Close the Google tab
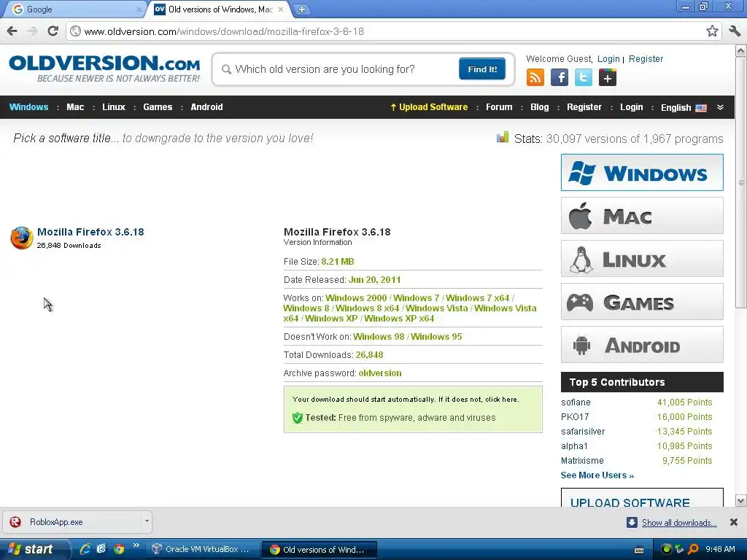Viewport: 747px width, 560px height. 139,9
